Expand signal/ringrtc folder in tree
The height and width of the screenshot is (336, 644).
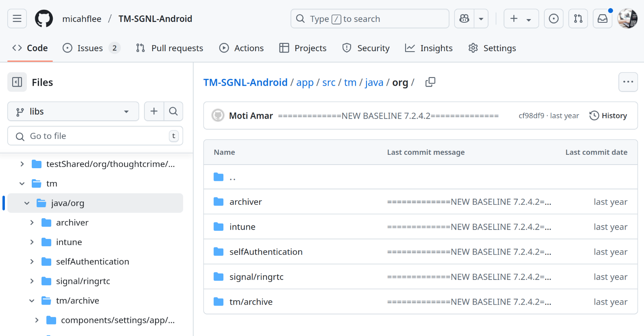point(32,281)
